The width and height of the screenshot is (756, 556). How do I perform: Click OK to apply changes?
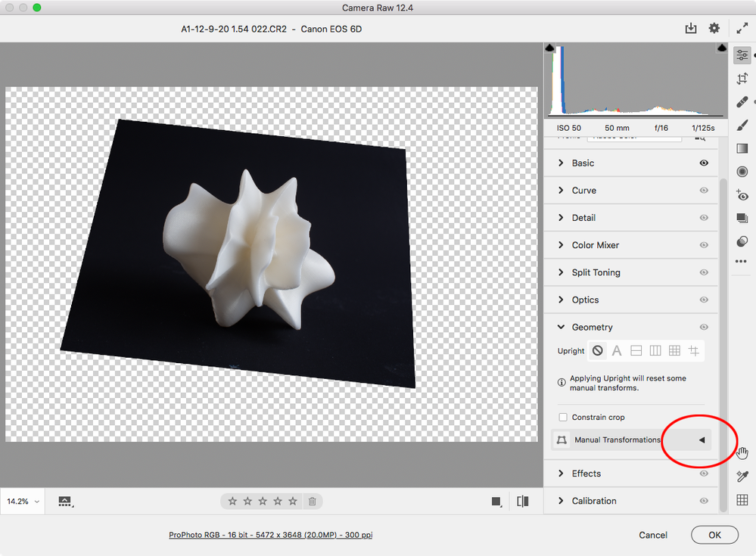pyautogui.click(x=714, y=535)
